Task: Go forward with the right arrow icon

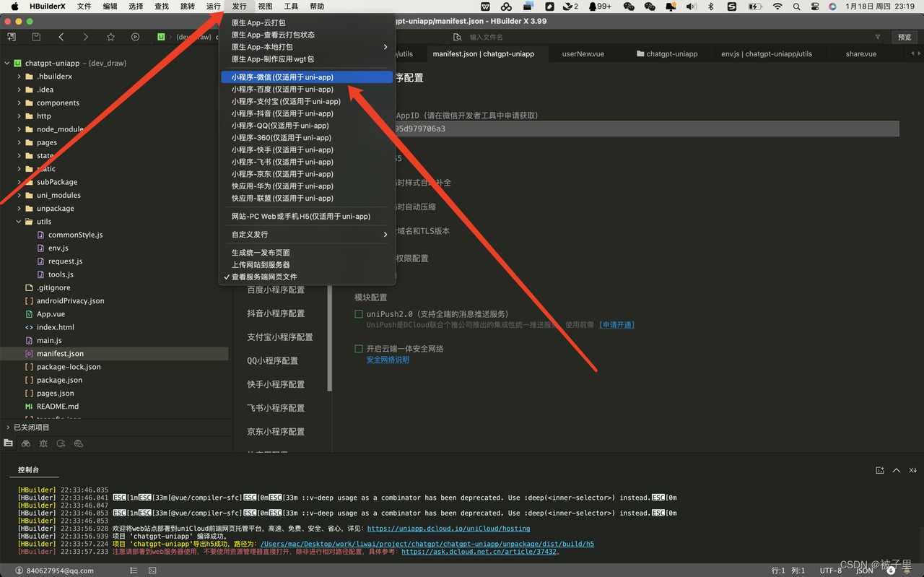Action: pos(86,37)
